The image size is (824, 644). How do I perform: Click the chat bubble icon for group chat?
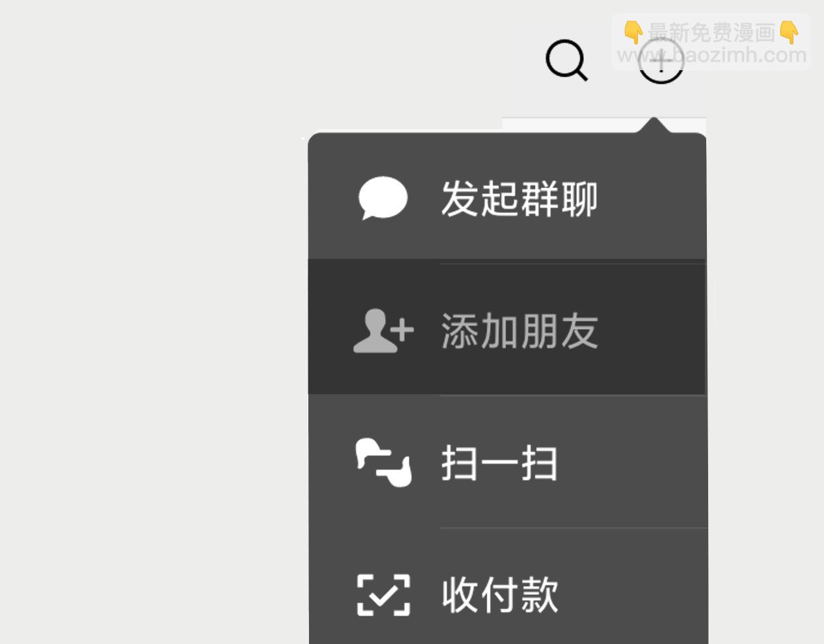(382, 198)
